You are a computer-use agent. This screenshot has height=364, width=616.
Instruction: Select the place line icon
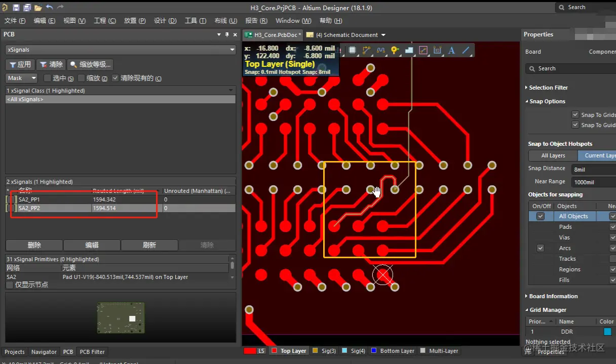pos(466,50)
